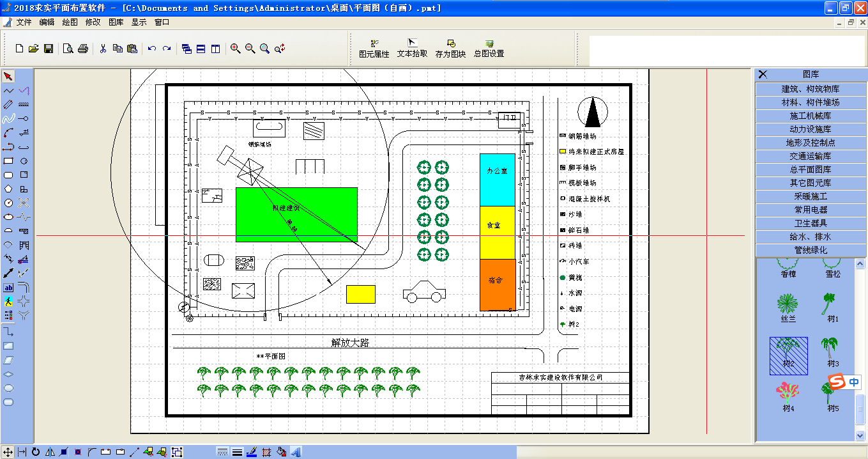Expand the 建筑、构筑物库 library category
Screen dimensions: 868x459
click(x=811, y=89)
